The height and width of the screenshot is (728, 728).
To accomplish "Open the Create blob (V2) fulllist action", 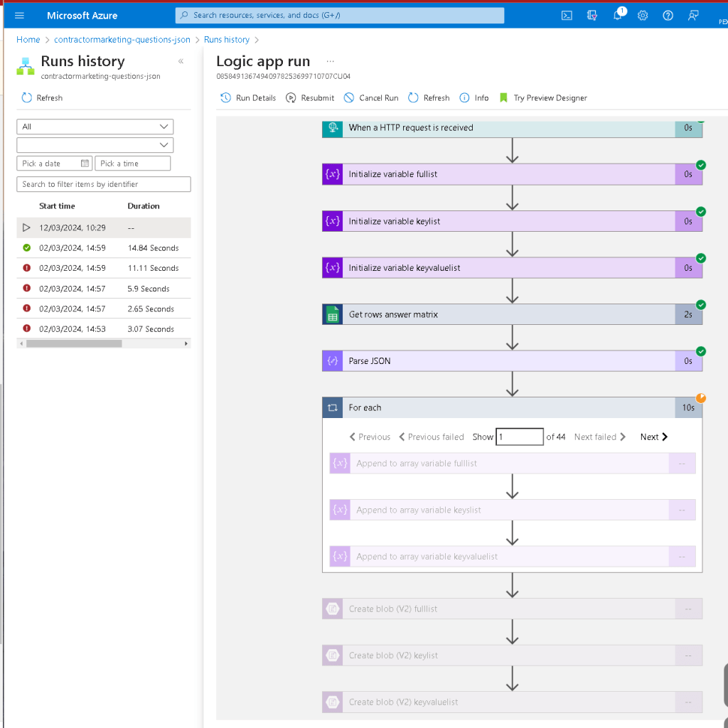I will [x=512, y=609].
